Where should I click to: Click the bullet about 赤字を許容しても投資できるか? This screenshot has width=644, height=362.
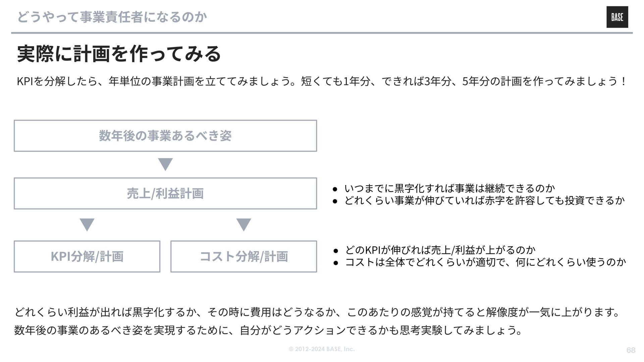484,200
